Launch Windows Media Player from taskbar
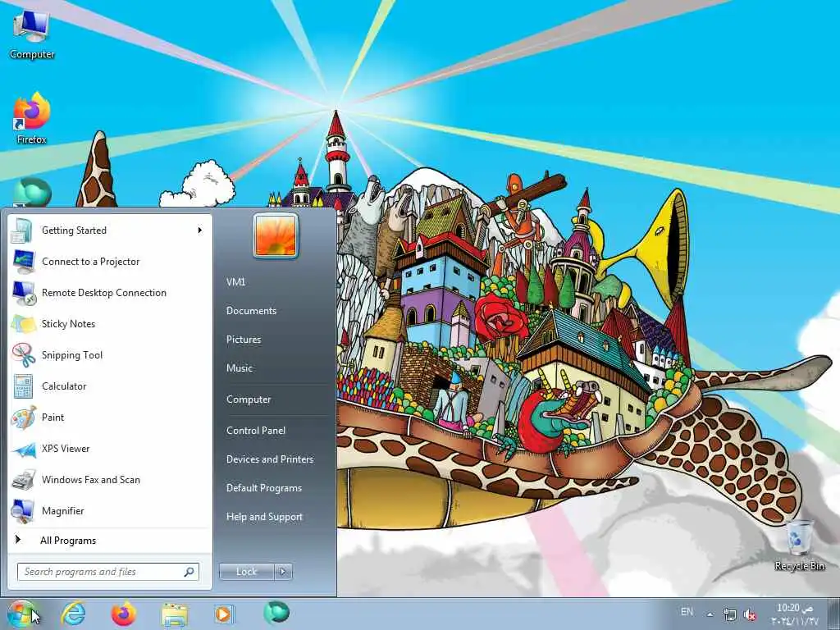 pos(223,614)
